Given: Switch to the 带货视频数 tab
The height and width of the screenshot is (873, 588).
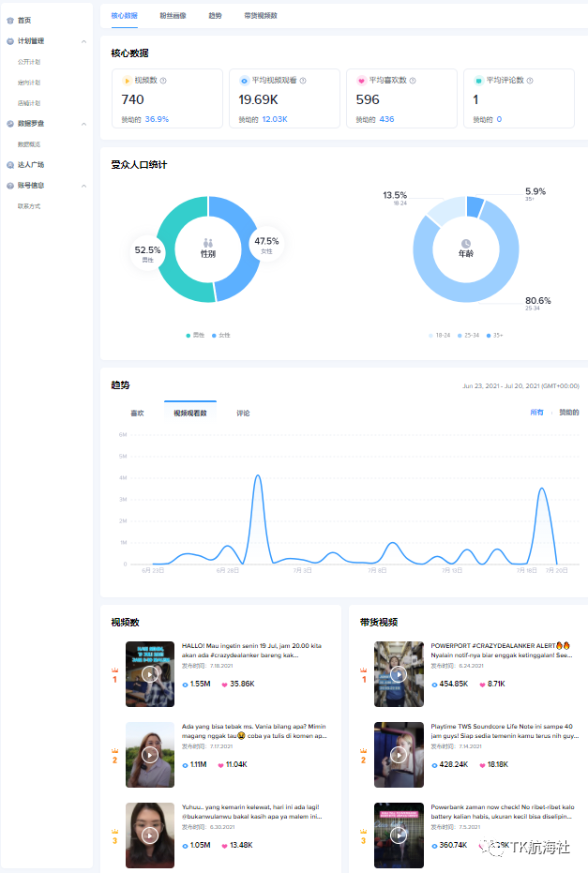Looking at the screenshot, I should point(261,16).
